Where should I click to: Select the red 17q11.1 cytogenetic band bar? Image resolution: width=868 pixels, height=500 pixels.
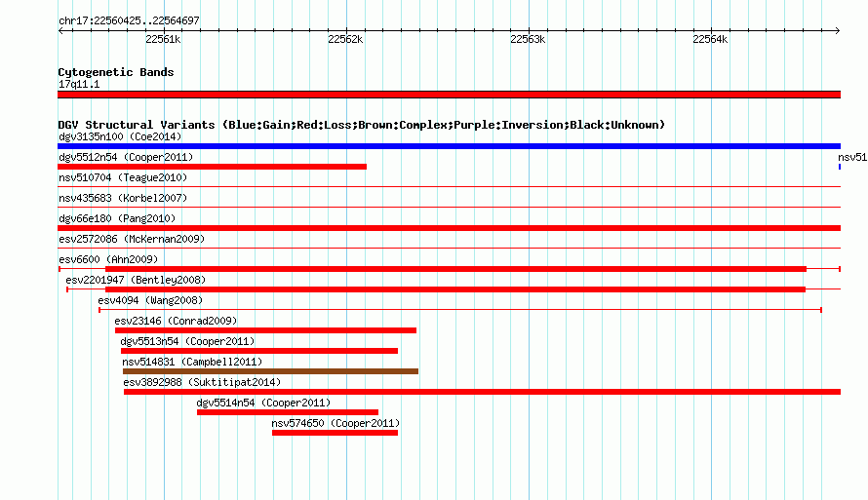tap(449, 95)
